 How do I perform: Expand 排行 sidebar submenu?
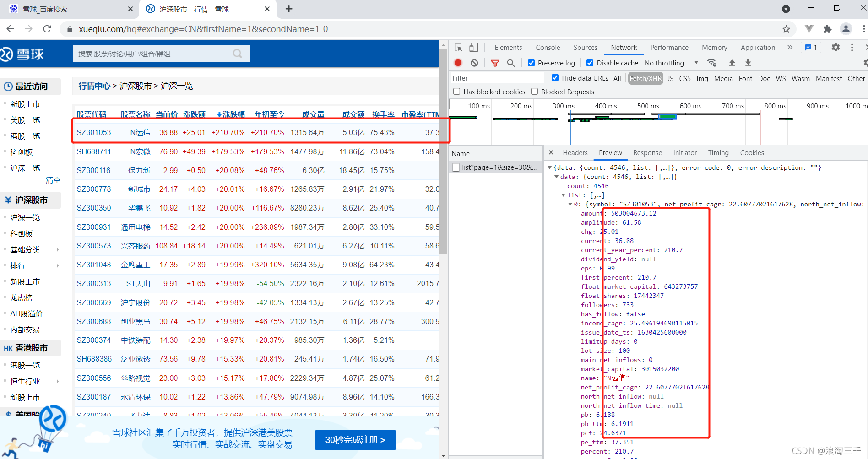(58, 265)
